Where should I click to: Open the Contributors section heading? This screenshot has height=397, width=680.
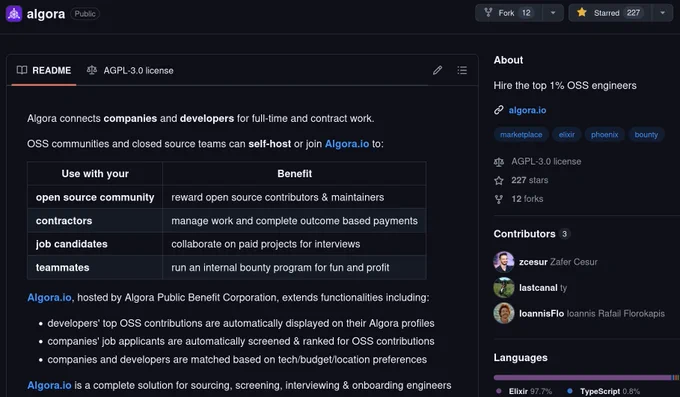[524, 234]
